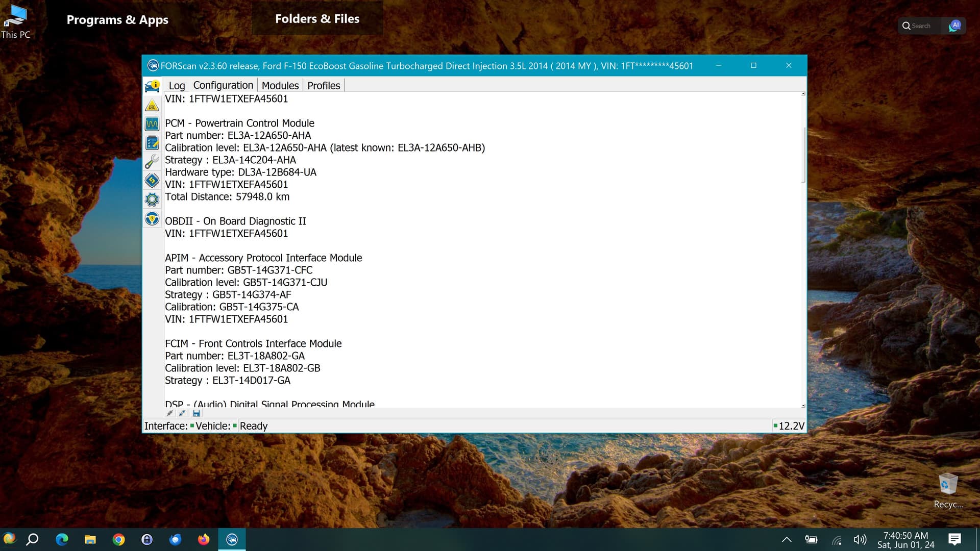Click the 'PCM - Powertrain Control Module' line
Viewport: 980px width, 551px height.
pyautogui.click(x=239, y=123)
